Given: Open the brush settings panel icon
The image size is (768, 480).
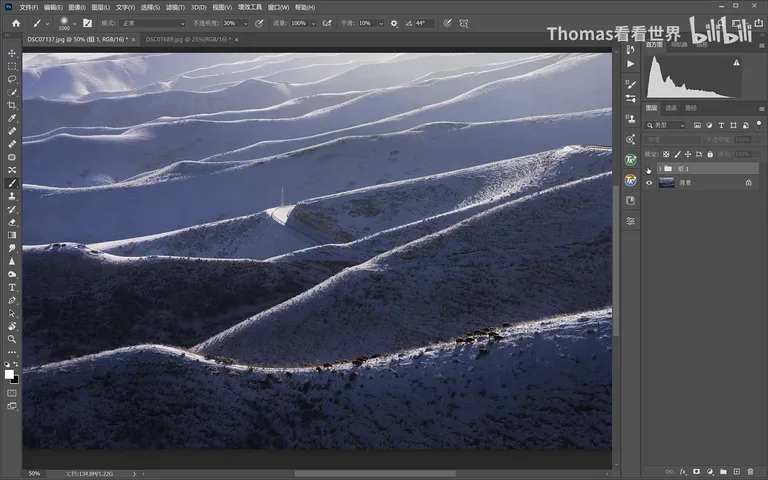Looking at the screenshot, I should coord(88,23).
